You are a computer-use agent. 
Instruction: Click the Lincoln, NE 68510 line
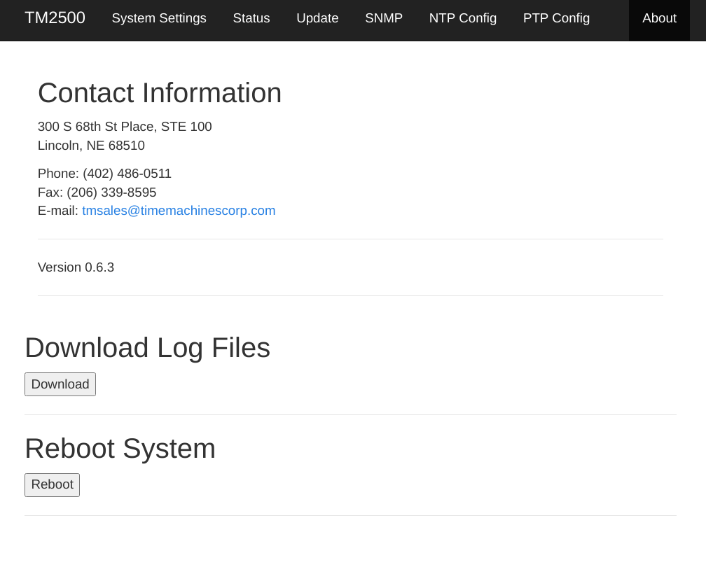(91, 146)
